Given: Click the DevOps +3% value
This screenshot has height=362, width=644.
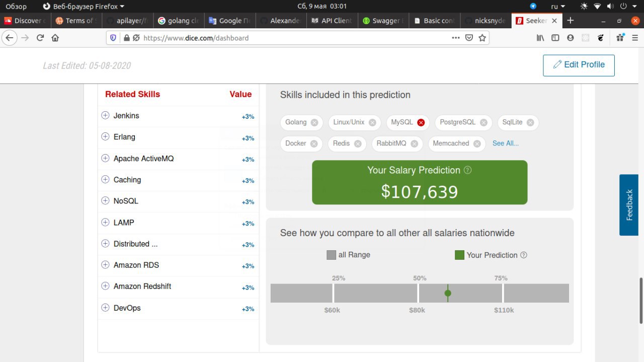Looking at the screenshot, I should click(x=248, y=309).
